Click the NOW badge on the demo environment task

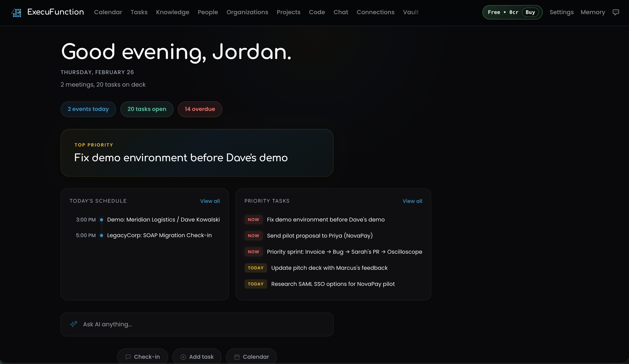(x=253, y=220)
